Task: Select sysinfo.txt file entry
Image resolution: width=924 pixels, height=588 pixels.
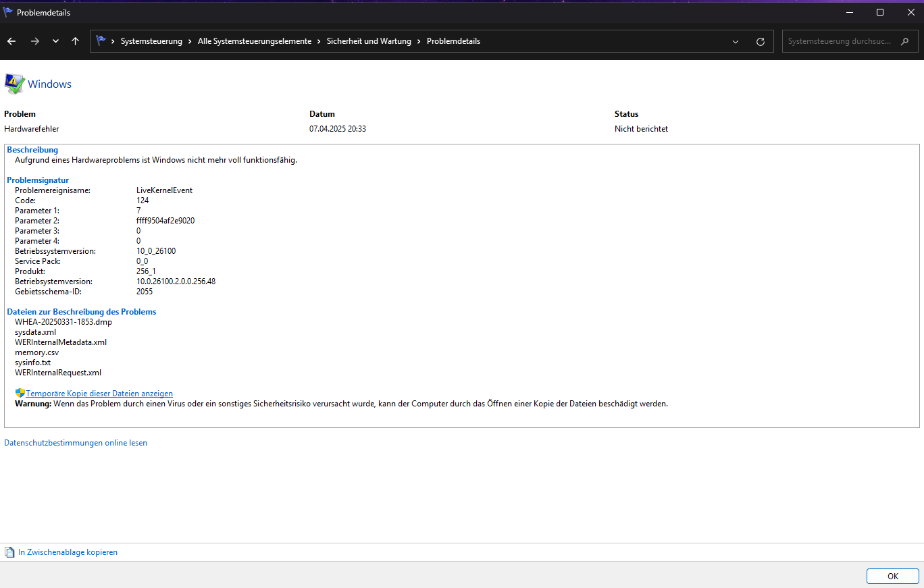Action: (32, 363)
